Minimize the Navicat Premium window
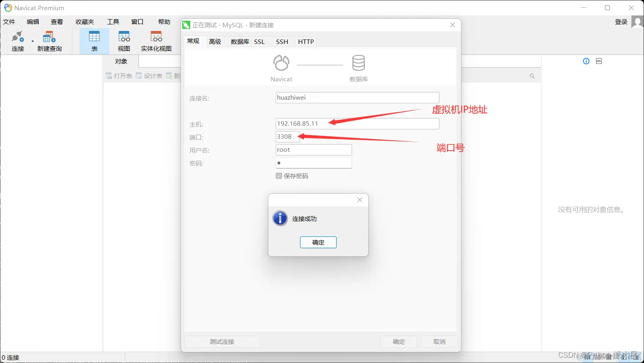The image size is (644, 363). click(x=584, y=8)
